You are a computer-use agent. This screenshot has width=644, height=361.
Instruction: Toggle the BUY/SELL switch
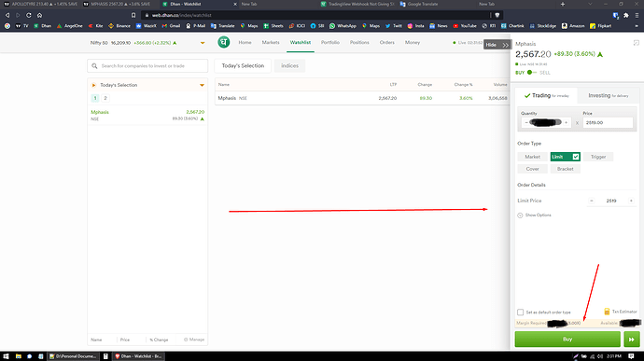coord(532,73)
